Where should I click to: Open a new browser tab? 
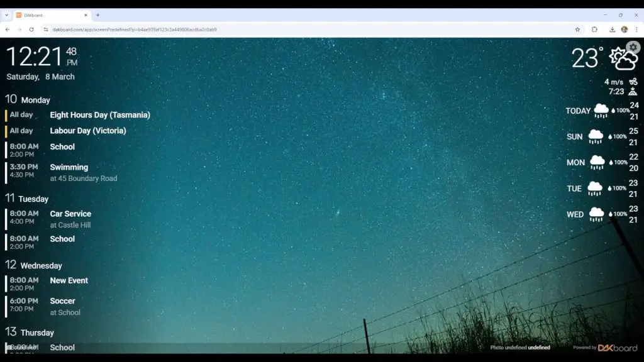tap(97, 15)
